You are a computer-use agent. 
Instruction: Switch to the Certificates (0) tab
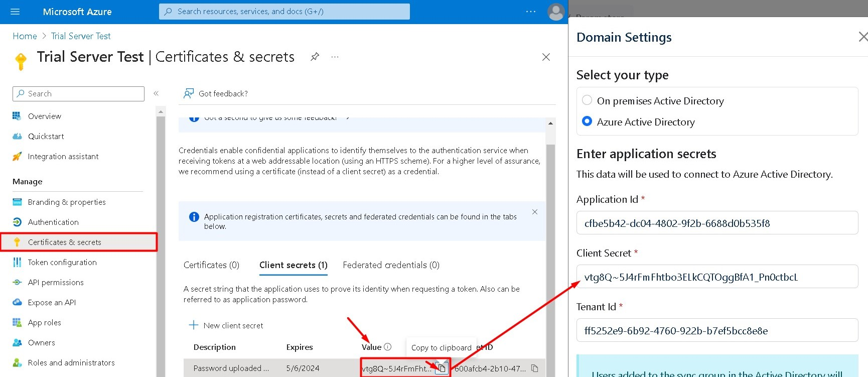coord(211,265)
